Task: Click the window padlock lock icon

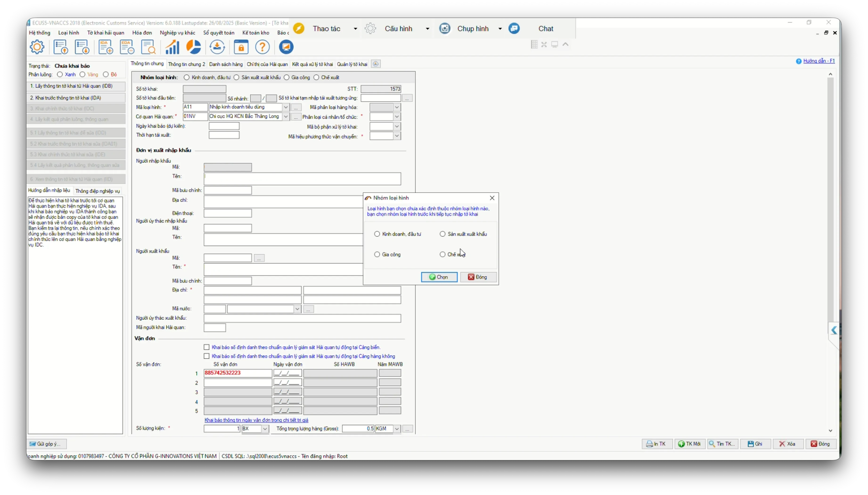Action: (x=241, y=47)
